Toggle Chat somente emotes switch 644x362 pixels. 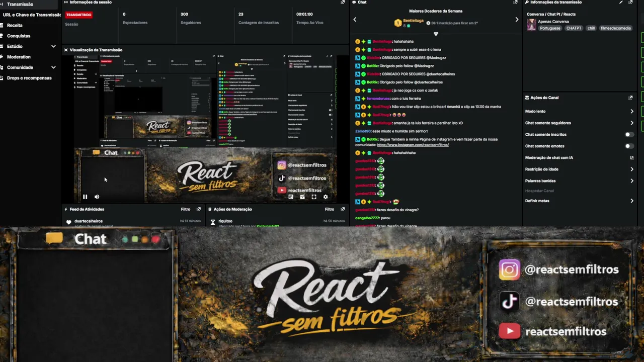[629, 146]
